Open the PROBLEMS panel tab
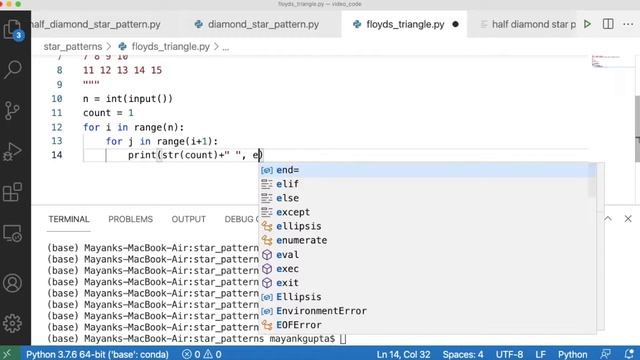 131,219
